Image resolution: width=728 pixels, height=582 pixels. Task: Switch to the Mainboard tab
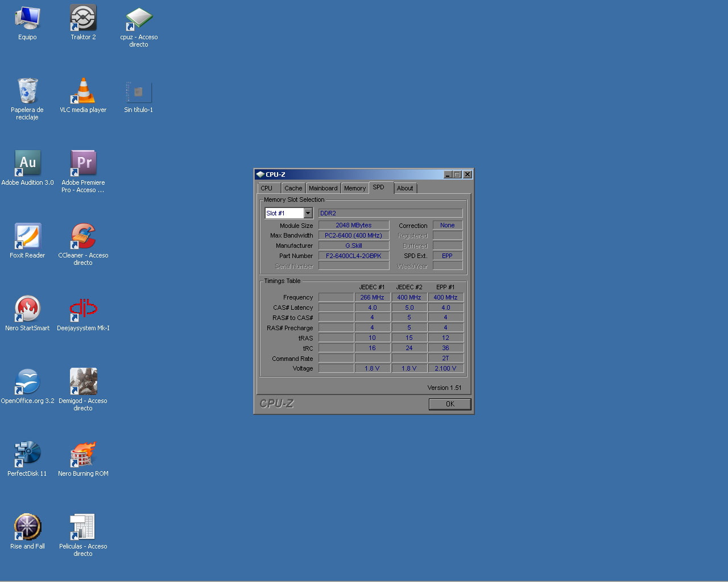[x=323, y=188]
